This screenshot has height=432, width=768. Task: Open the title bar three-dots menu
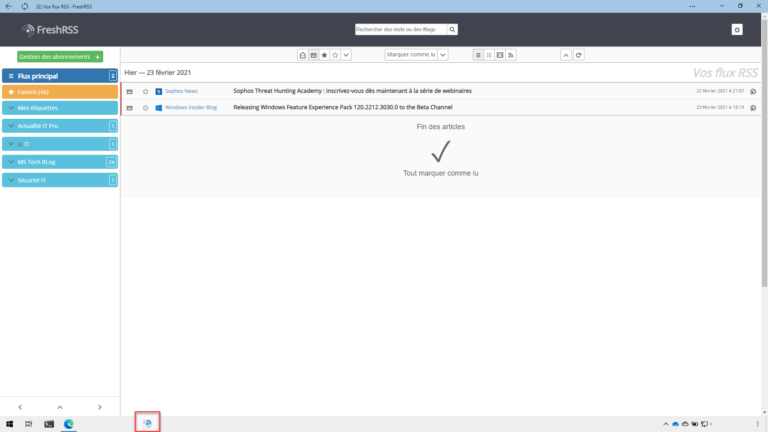pos(692,6)
